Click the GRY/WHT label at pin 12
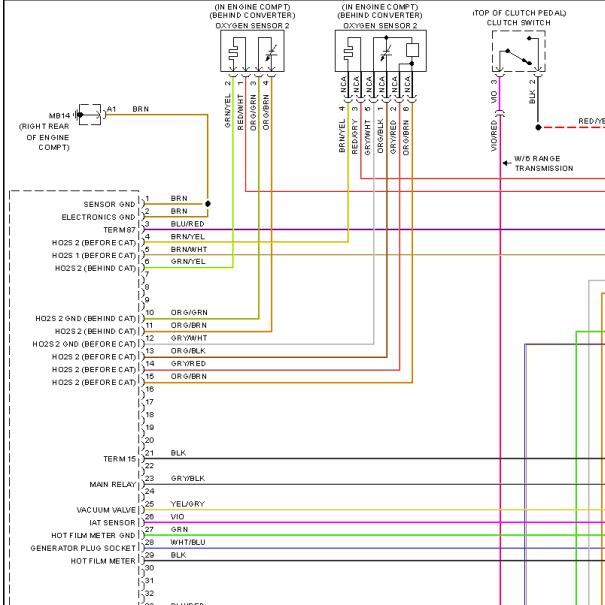The width and height of the screenshot is (605, 605). tap(189, 338)
